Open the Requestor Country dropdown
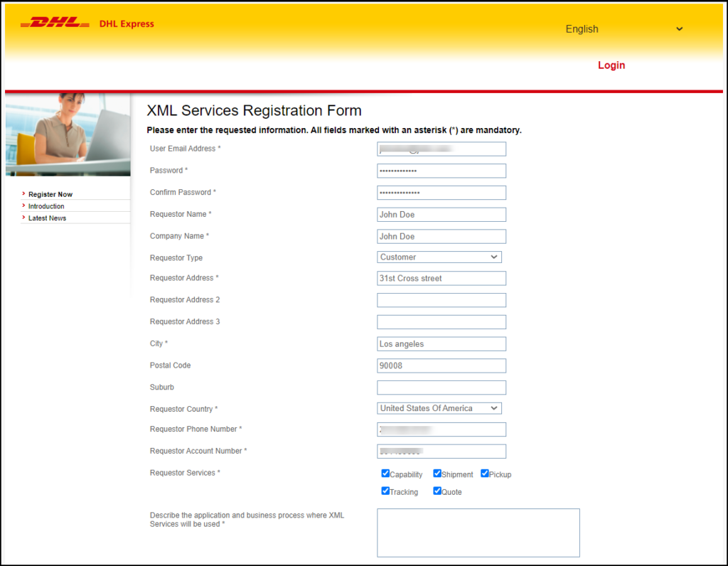This screenshot has height=566, width=728. tap(439, 408)
